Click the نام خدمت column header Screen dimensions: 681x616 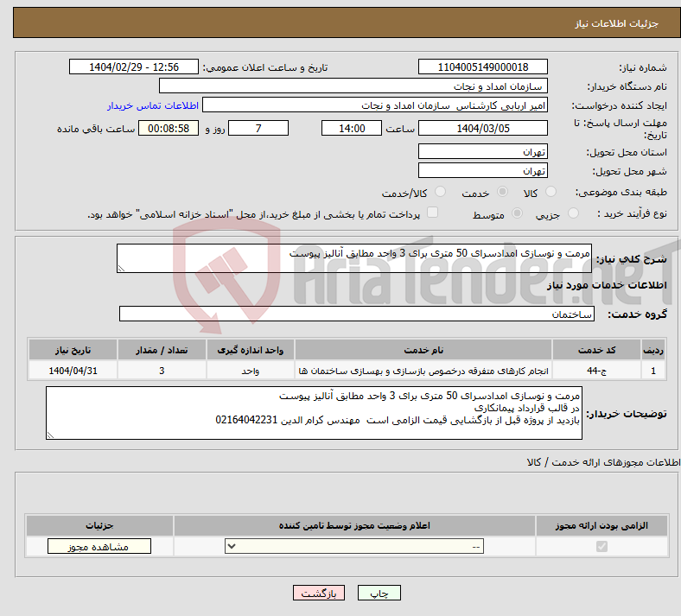pyautogui.click(x=423, y=350)
